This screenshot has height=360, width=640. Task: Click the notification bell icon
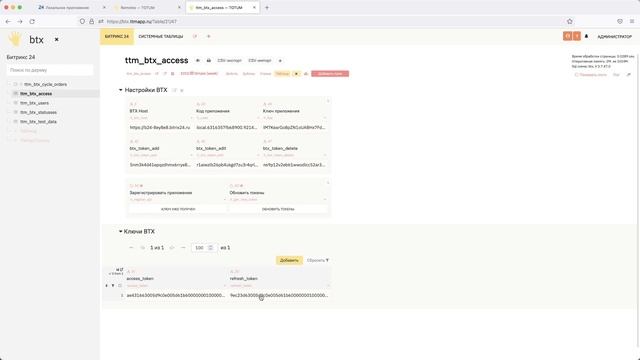(587, 36)
